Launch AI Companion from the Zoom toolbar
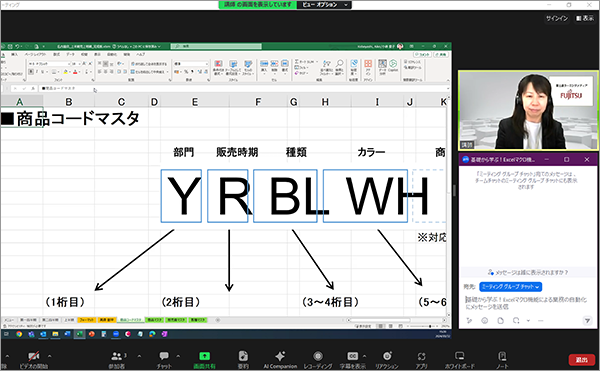 click(280, 356)
